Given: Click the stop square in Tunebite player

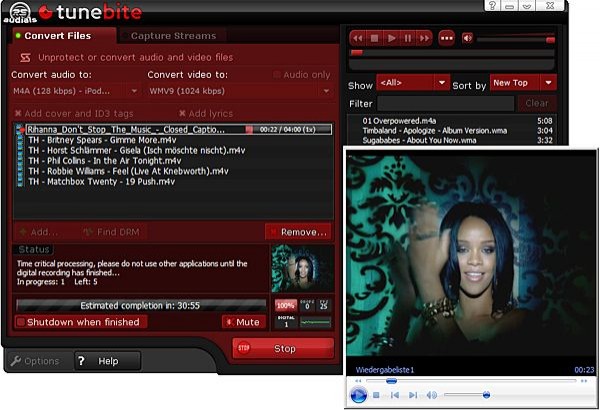Looking at the screenshot, I should 375,38.
